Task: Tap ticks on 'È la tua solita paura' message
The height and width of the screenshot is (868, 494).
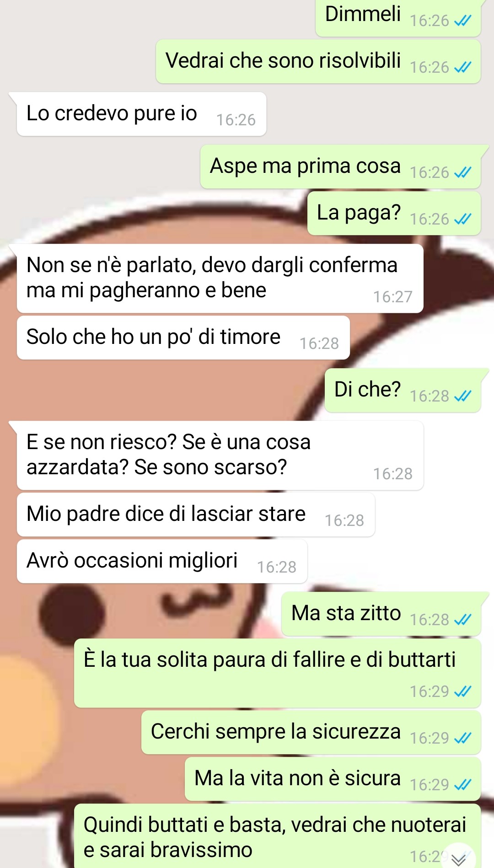Action: point(462,691)
